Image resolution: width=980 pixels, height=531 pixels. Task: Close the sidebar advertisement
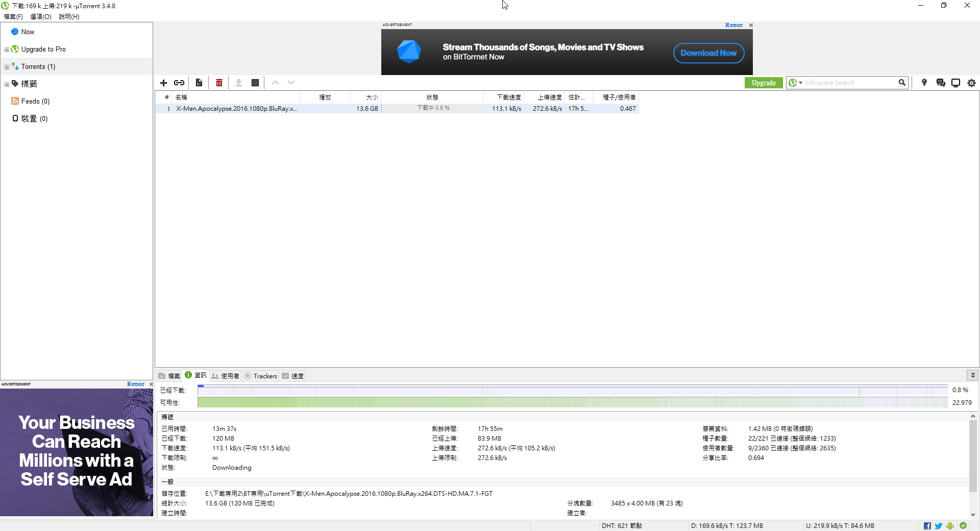151,384
